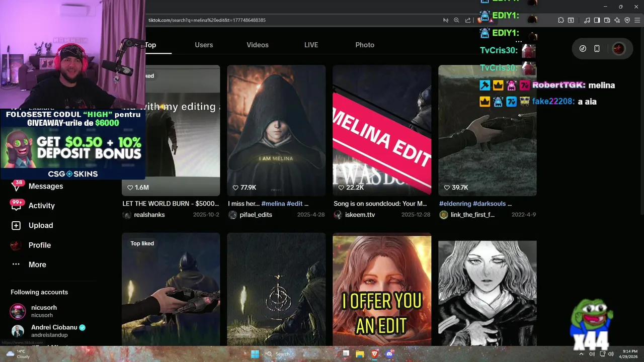644x362 pixels.
Task: Click the #darksouls hashtag link
Action: [x=490, y=204]
